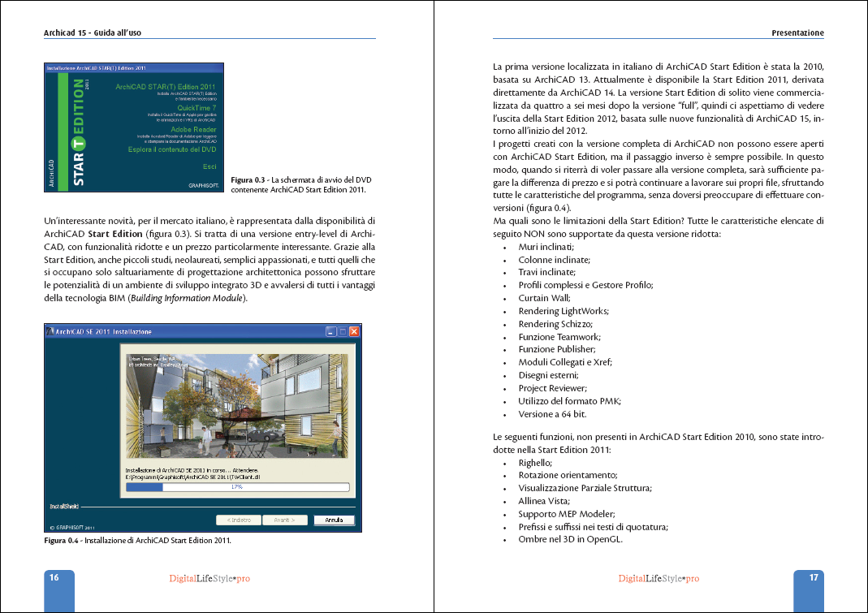
Task: Click the page 17 number badge
Action: (814, 578)
